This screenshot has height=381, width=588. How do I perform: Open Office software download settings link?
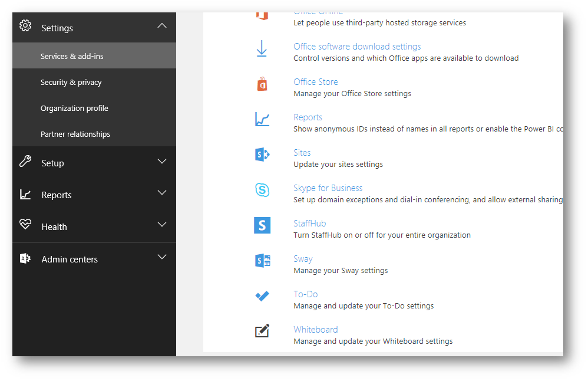pos(357,47)
